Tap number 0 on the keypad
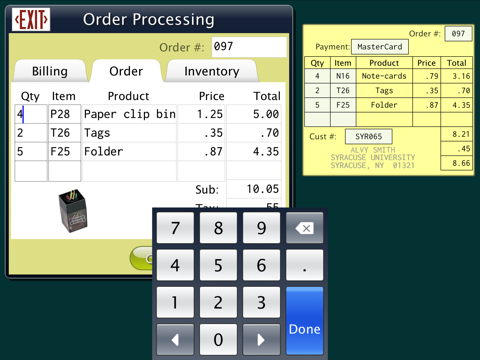Image resolution: width=480 pixels, height=360 pixels. (x=218, y=340)
